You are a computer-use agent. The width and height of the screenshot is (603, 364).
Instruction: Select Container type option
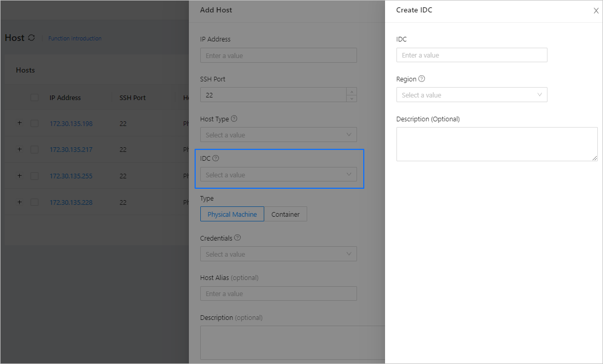(285, 214)
